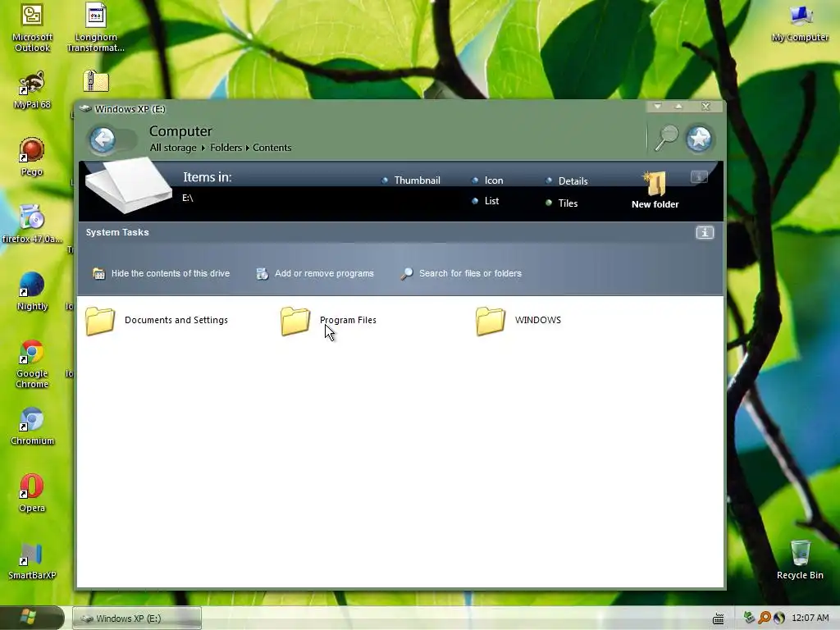Open the magnifying glass search icon in header
Image resolution: width=840 pixels, height=630 pixels.
[666, 138]
